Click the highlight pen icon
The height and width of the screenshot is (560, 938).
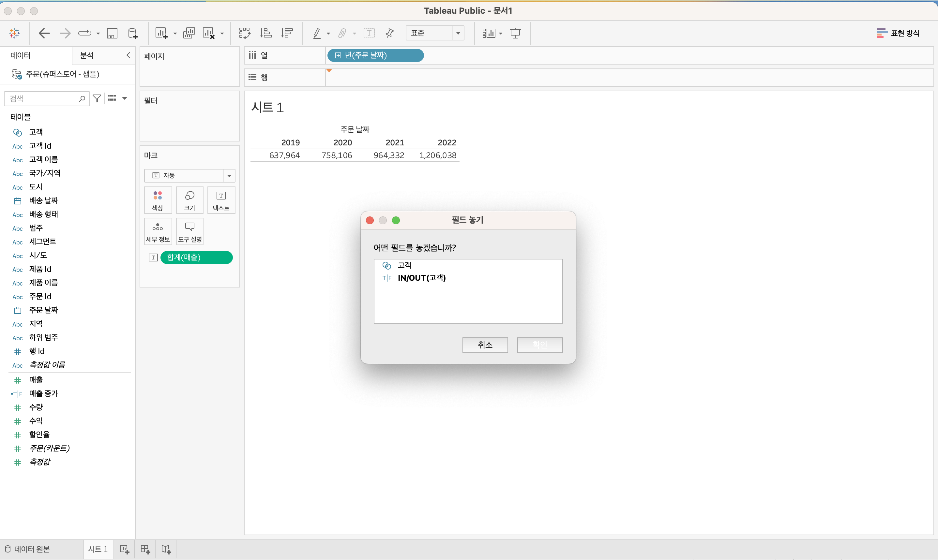(317, 33)
